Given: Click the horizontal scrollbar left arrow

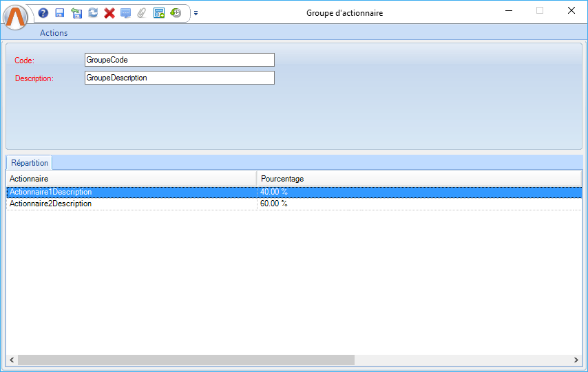Looking at the screenshot, I should (12, 360).
